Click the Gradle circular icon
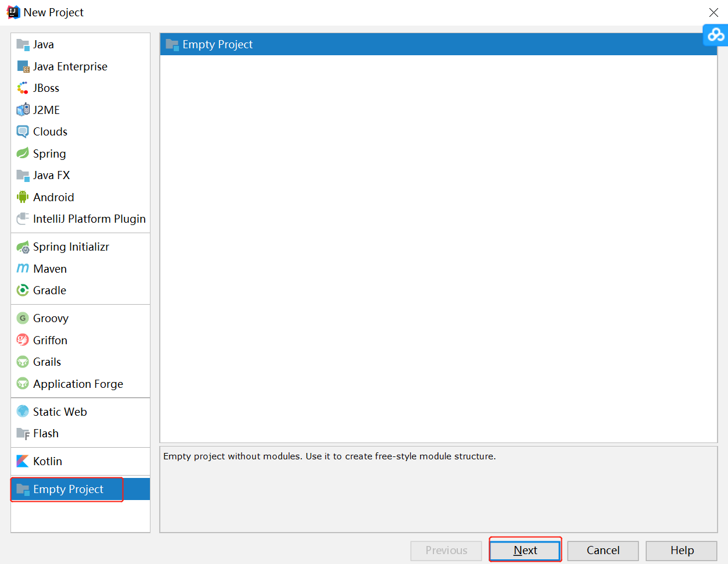 pos(23,290)
